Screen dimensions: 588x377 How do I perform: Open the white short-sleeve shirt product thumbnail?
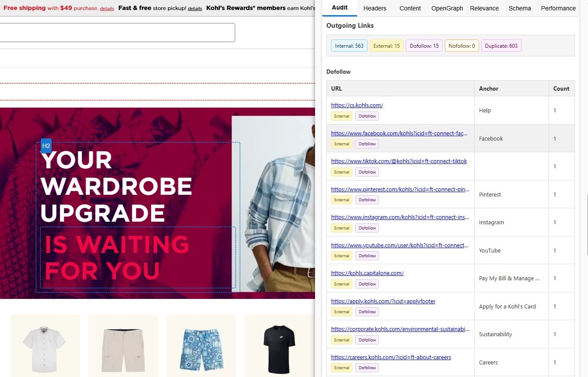(x=45, y=345)
